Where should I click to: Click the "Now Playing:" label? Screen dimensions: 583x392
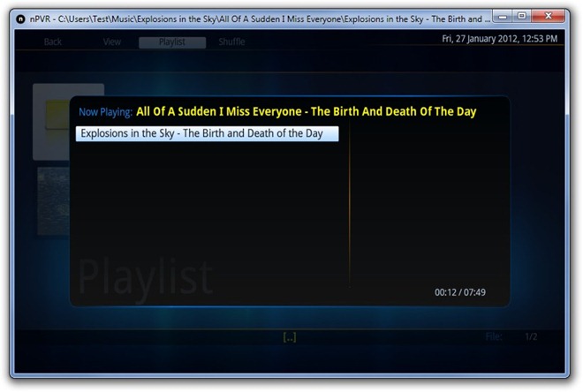click(x=106, y=112)
